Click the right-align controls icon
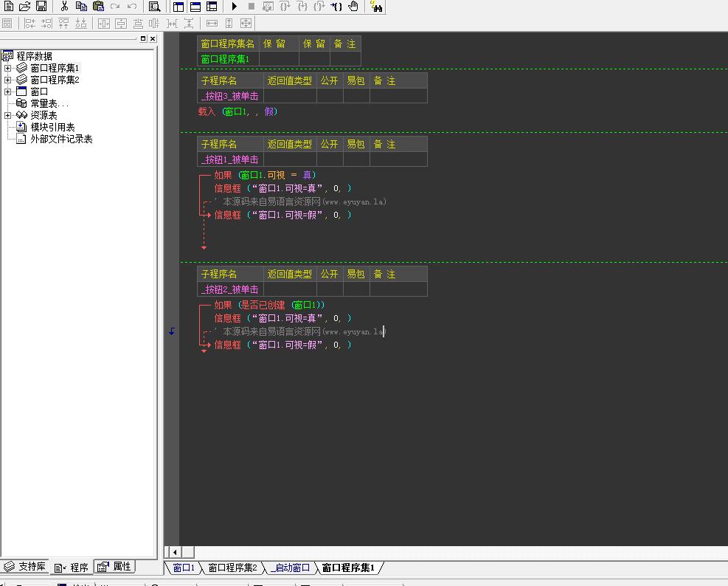Image resolution: width=728 pixels, height=586 pixels. click(x=47, y=23)
